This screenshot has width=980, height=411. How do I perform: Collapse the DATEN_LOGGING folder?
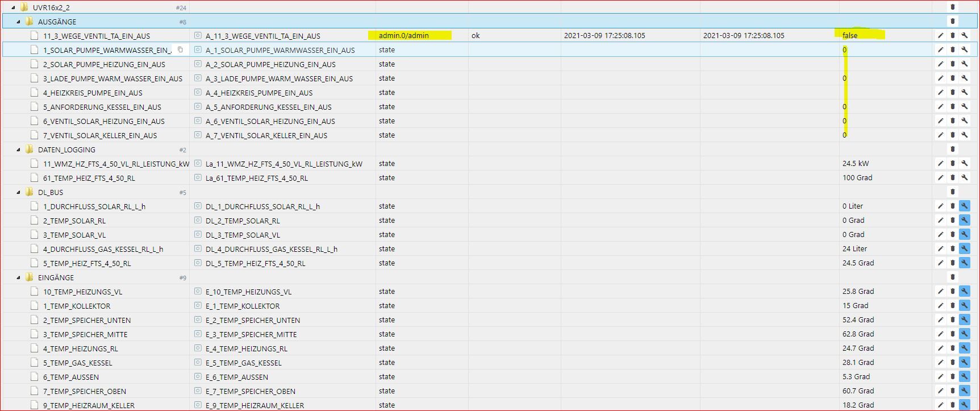tap(18, 150)
